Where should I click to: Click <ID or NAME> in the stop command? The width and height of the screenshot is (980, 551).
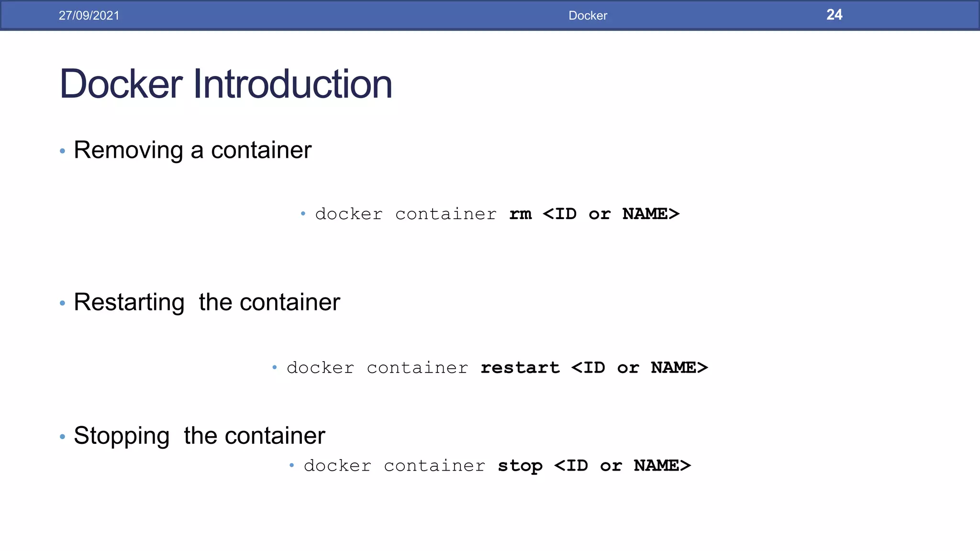tap(623, 465)
